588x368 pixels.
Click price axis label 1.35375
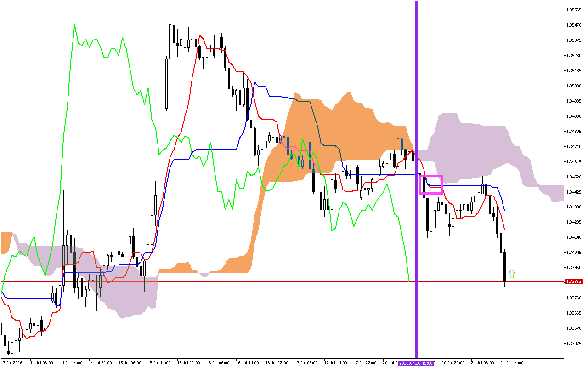[574, 40]
